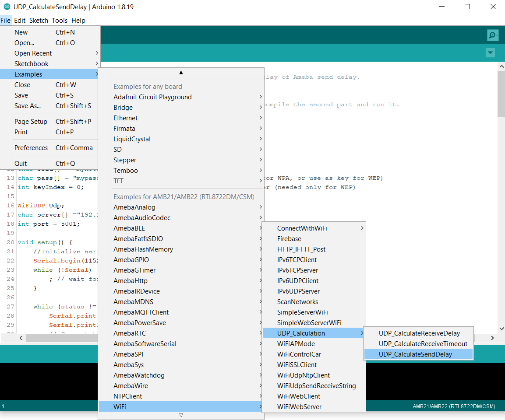Open AmebaFatfsSDIO examples
This screenshot has width=505, height=420.
coord(181,239)
